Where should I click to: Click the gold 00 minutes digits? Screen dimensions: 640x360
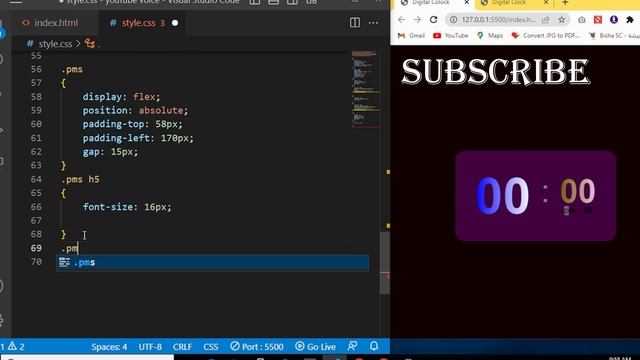coord(578,191)
